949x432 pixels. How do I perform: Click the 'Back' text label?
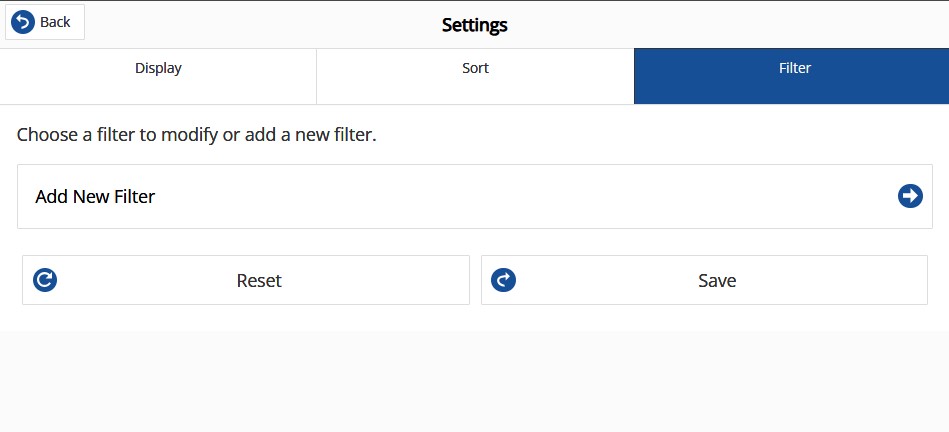pyautogui.click(x=55, y=22)
